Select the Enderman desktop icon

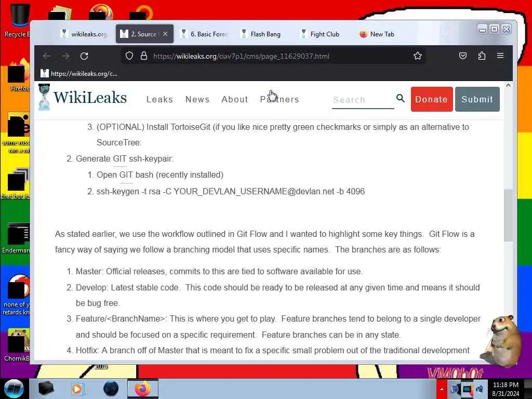coord(16,238)
